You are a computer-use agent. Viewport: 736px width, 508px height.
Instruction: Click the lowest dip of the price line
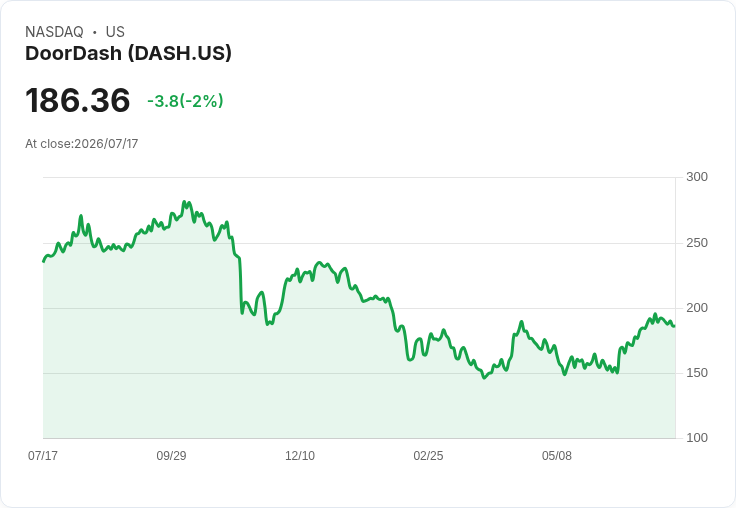[x=484, y=377]
